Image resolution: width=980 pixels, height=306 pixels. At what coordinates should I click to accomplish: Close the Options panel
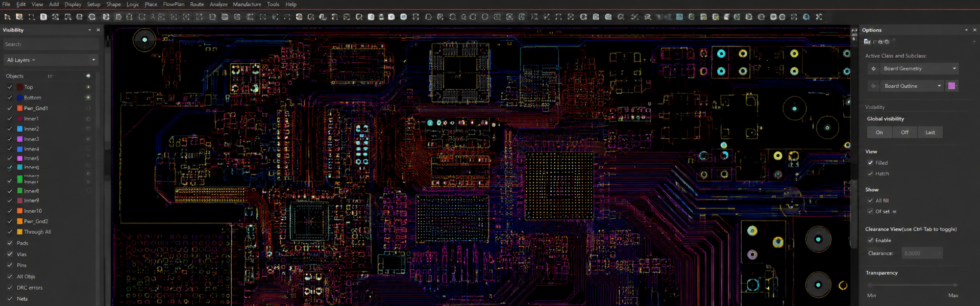click(x=974, y=30)
